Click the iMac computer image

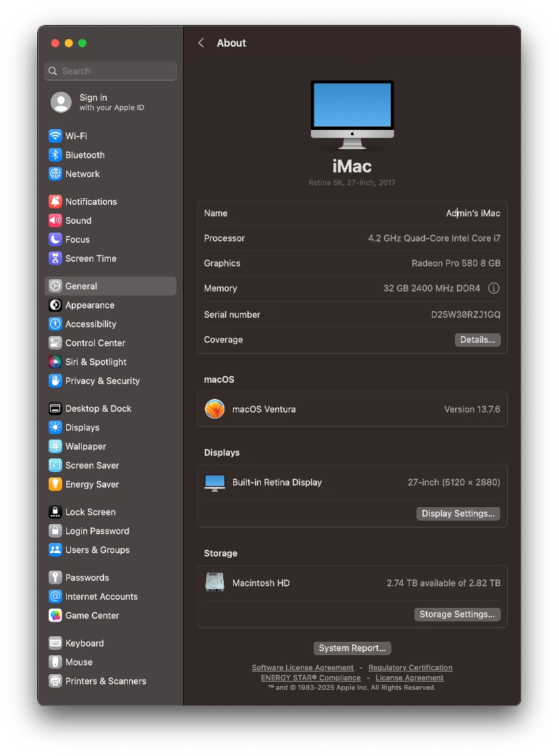point(352,115)
